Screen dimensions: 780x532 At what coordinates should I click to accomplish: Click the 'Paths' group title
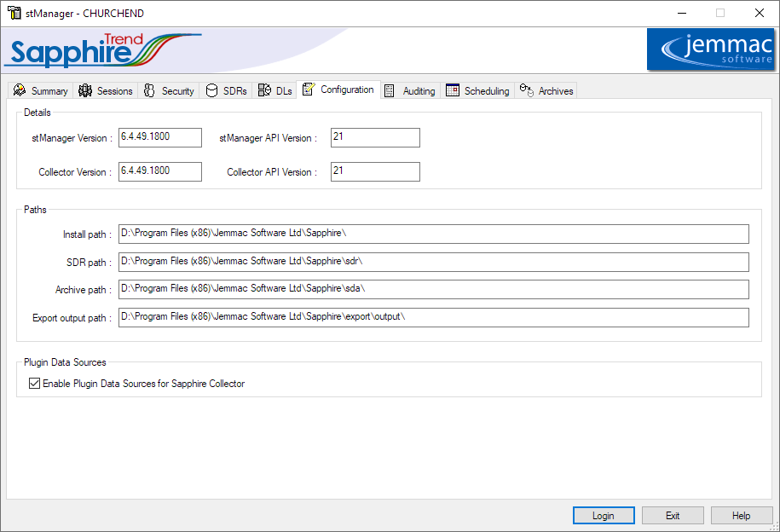(35, 210)
